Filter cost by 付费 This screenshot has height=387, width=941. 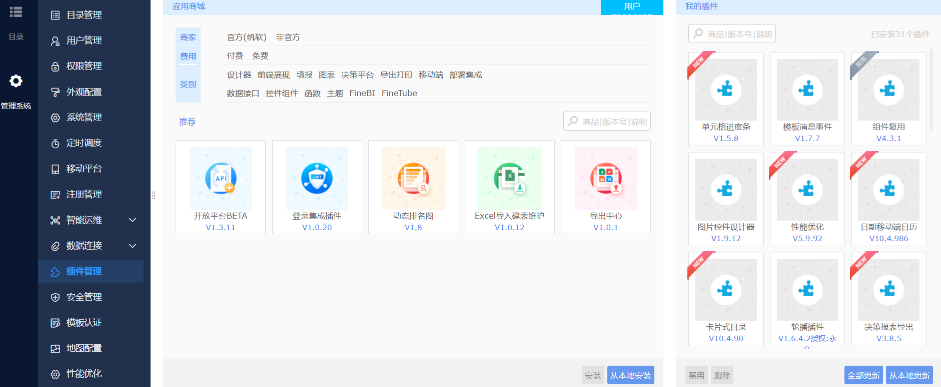[x=235, y=56]
